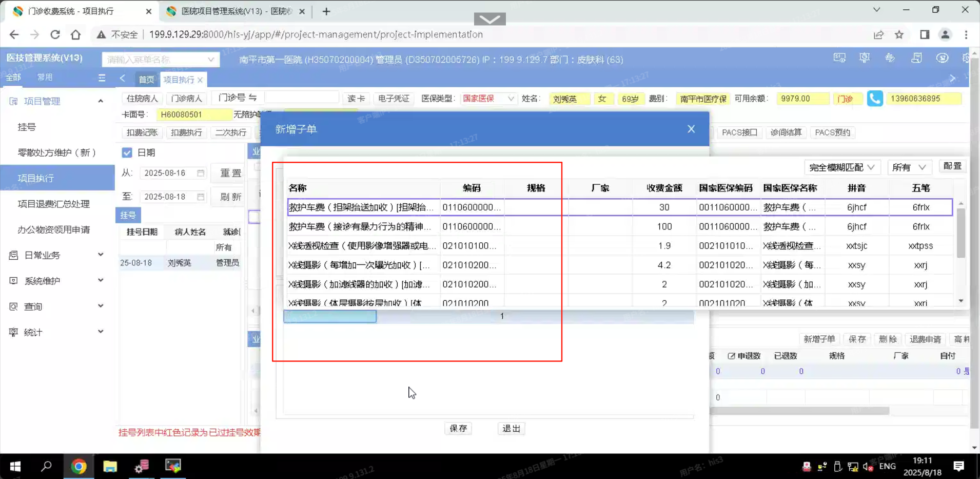This screenshot has height=479, width=980.
Task: Click the 电子凭证 button
Action: (394, 99)
